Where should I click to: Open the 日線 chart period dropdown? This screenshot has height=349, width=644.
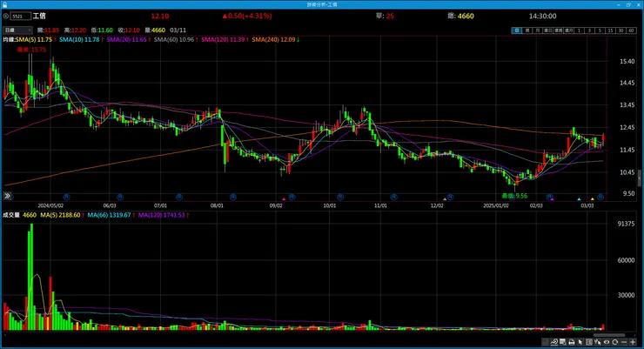click(17, 30)
